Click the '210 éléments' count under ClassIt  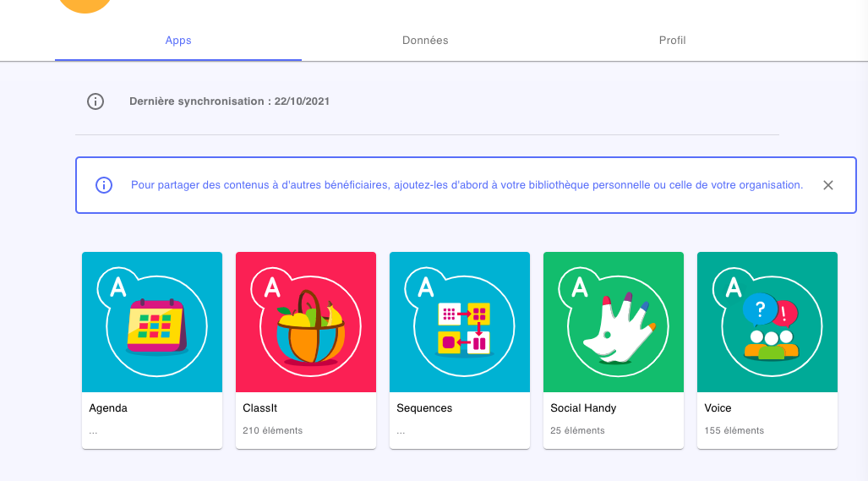click(x=272, y=430)
